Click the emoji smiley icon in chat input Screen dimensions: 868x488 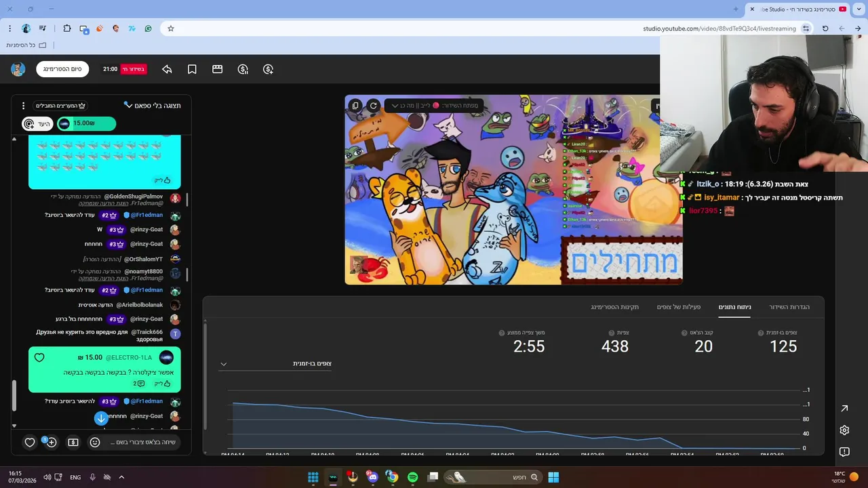(95, 442)
